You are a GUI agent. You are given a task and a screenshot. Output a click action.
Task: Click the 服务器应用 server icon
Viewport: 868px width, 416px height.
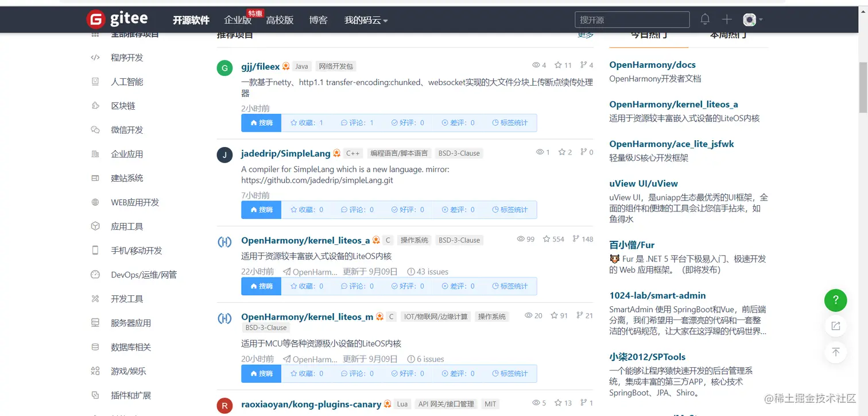point(95,323)
